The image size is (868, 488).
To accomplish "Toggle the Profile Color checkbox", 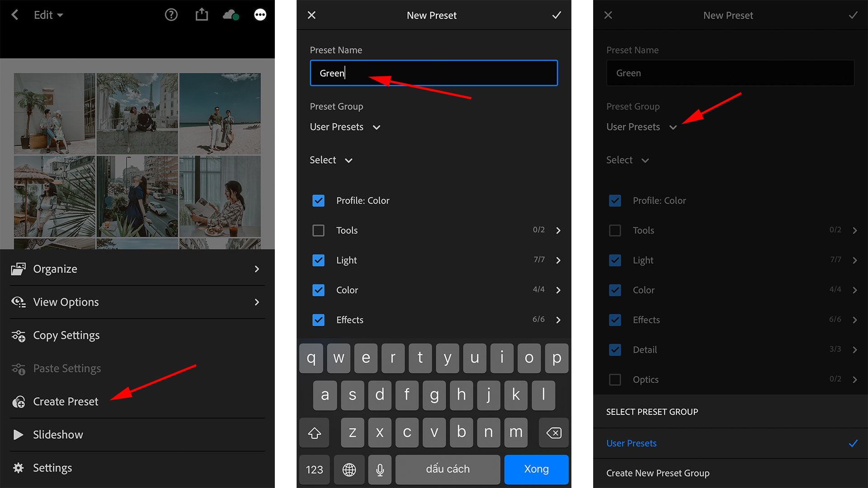I will (318, 200).
